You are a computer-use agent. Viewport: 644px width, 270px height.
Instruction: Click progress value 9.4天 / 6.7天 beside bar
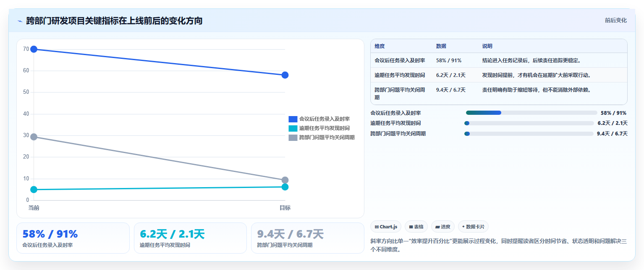pyautogui.click(x=612, y=134)
